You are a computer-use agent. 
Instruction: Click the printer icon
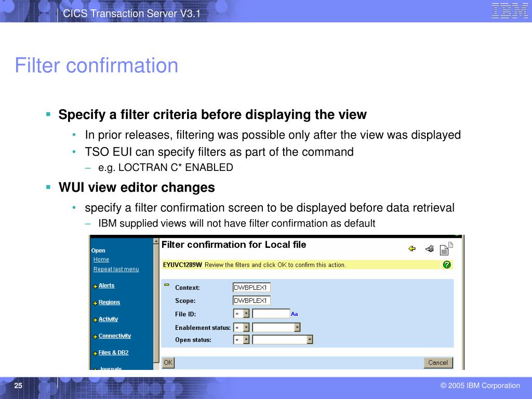(430, 249)
